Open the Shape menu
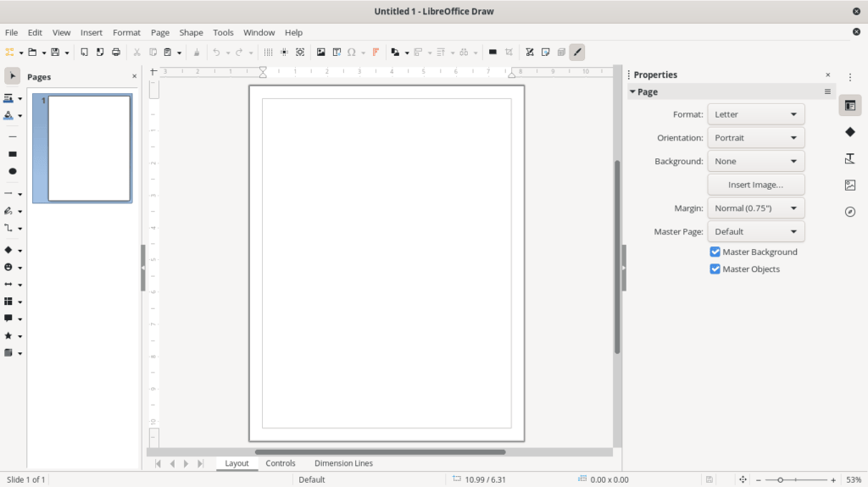The height and width of the screenshot is (487, 868). 191,32
